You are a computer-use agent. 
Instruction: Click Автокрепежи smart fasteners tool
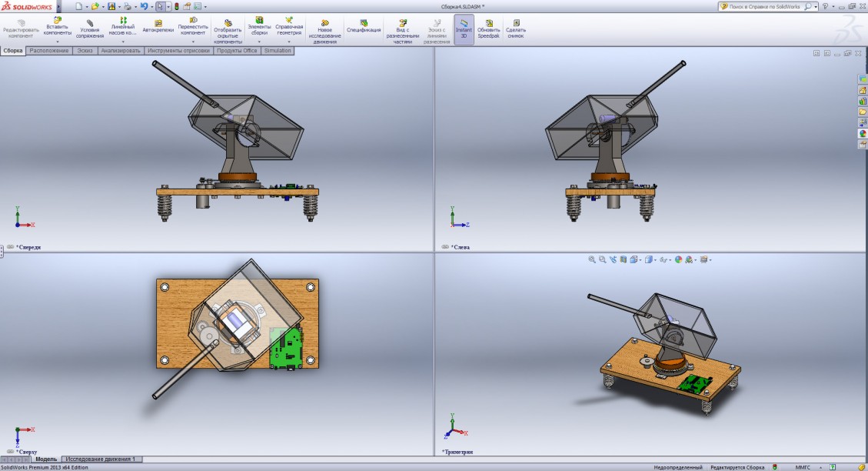(x=158, y=26)
